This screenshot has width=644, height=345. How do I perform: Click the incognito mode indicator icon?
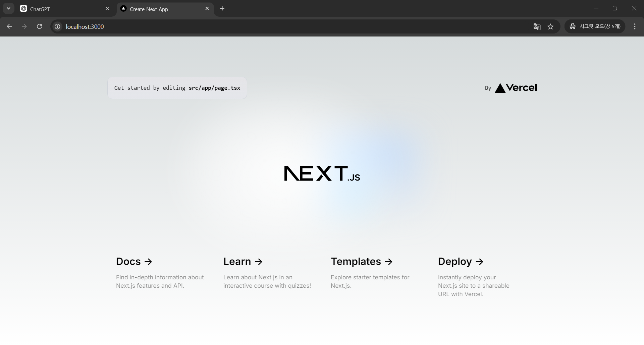(573, 26)
